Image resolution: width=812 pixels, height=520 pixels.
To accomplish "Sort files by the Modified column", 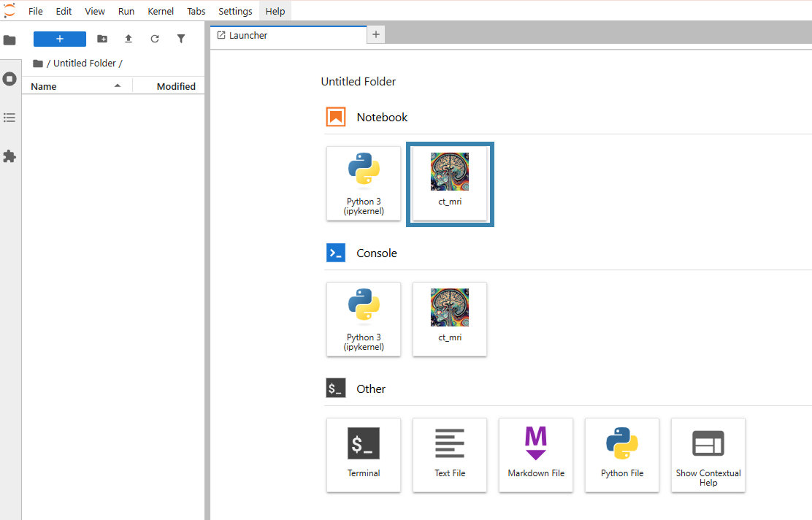I will (x=175, y=86).
